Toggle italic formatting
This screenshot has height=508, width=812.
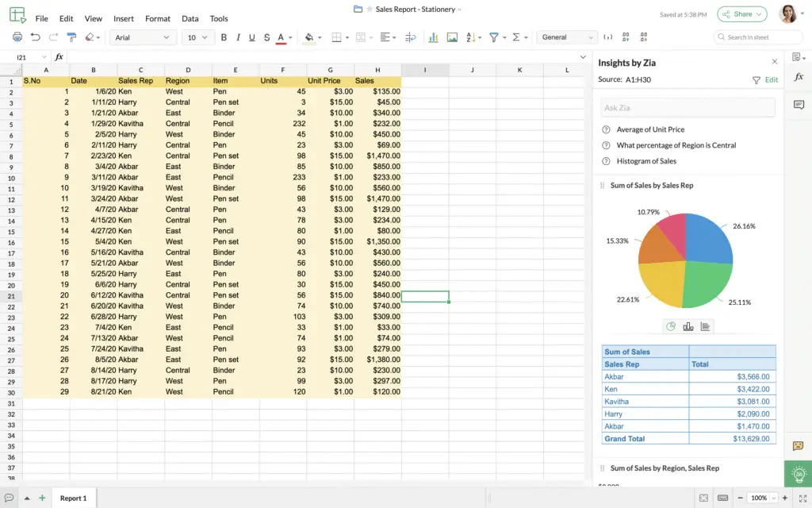click(x=238, y=37)
